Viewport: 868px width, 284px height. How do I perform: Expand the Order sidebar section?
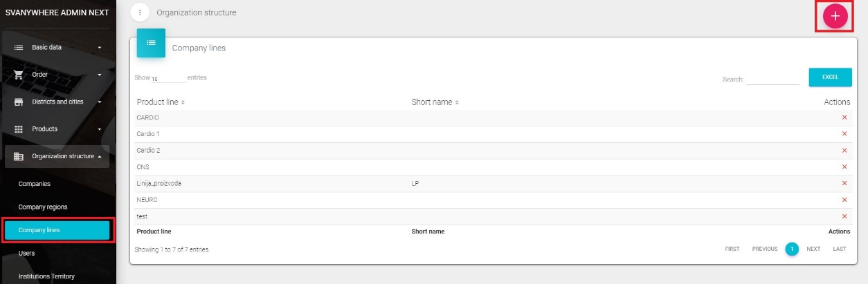57,75
